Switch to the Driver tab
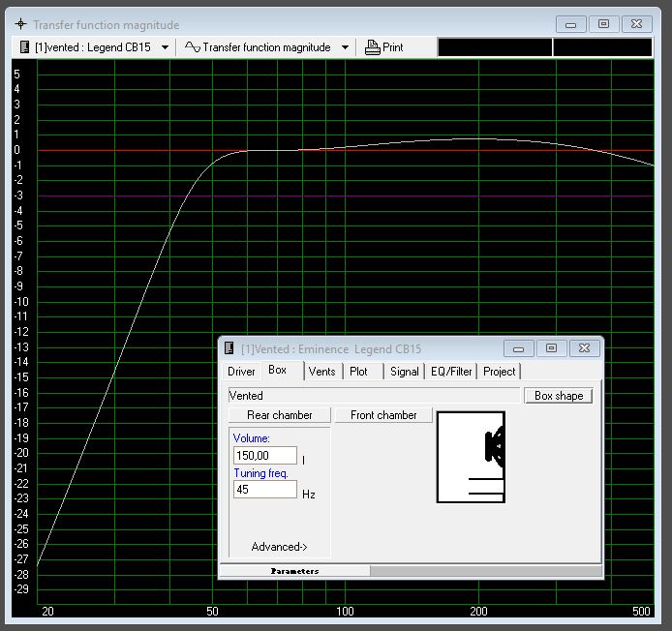The image size is (672, 631). click(x=241, y=372)
